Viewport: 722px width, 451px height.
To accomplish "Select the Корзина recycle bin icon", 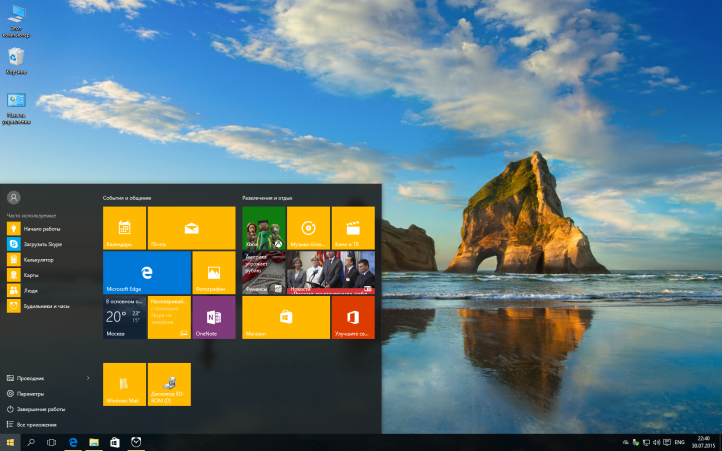I will pos(16,61).
